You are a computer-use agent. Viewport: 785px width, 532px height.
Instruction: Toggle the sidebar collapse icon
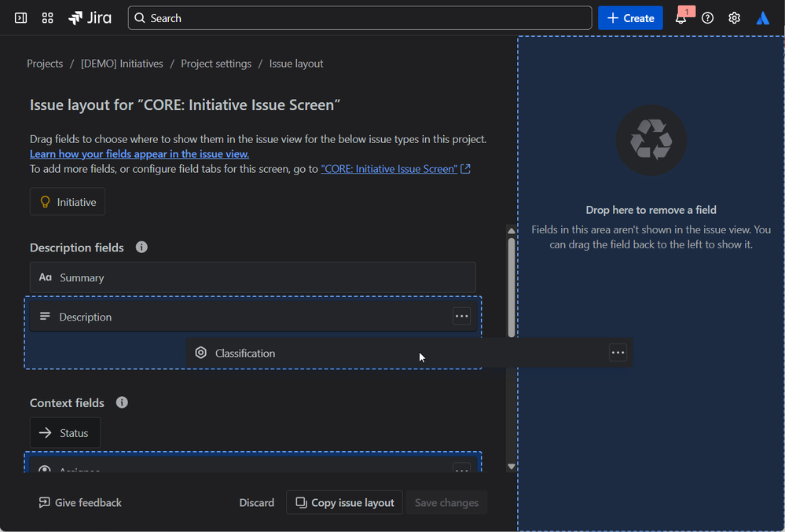(x=21, y=18)
